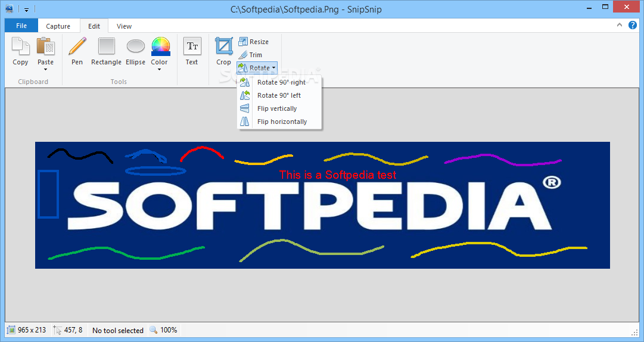
Task: Click the Copy icon in Clipboard group
Action: coord(20,46)
